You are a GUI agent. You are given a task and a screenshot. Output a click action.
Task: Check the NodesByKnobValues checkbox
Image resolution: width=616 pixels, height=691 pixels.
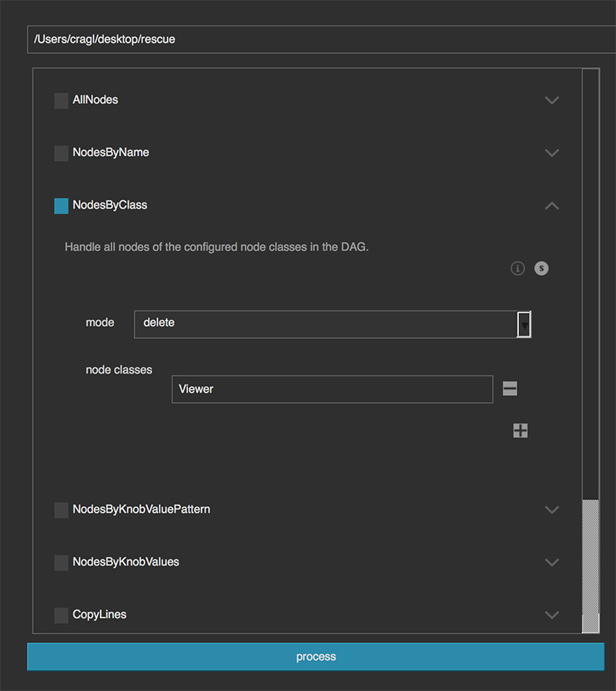[62, 562]
